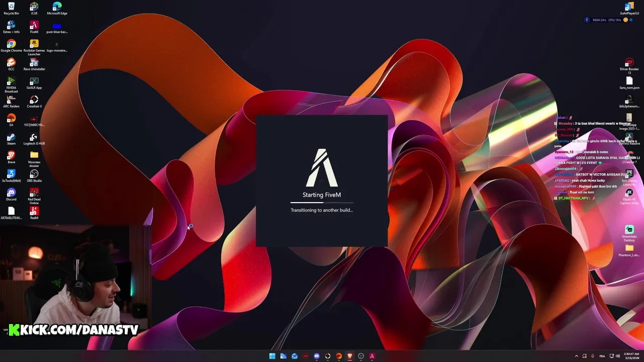Open Streamlabs Desktop shortcut
644x362 pixels.
tap(629, 233)
